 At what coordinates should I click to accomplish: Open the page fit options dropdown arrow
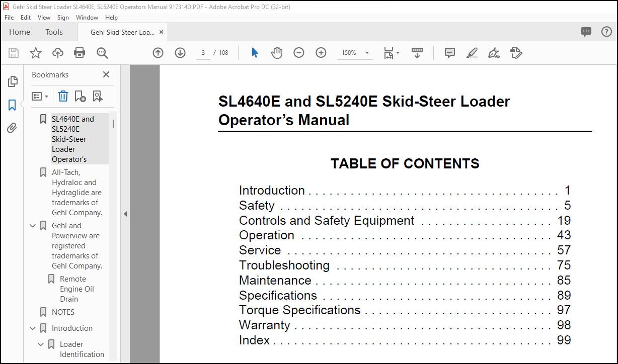(x=398, y=53)
